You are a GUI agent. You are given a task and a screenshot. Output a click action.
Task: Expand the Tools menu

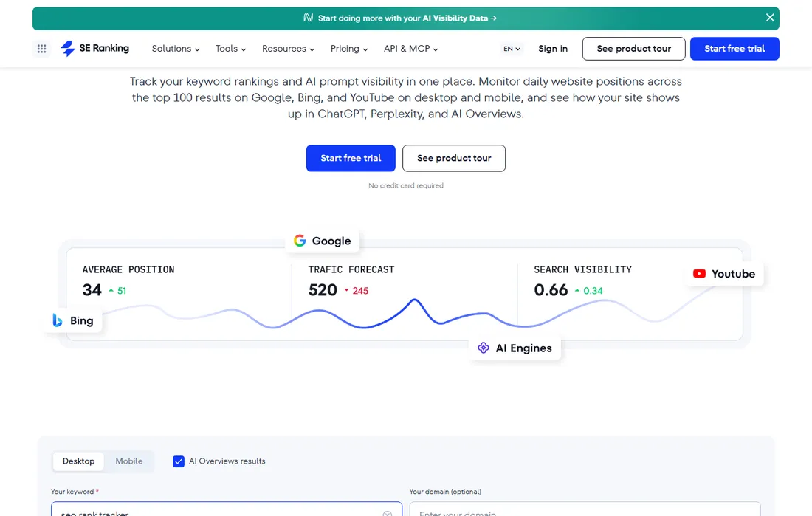point(230,49)
